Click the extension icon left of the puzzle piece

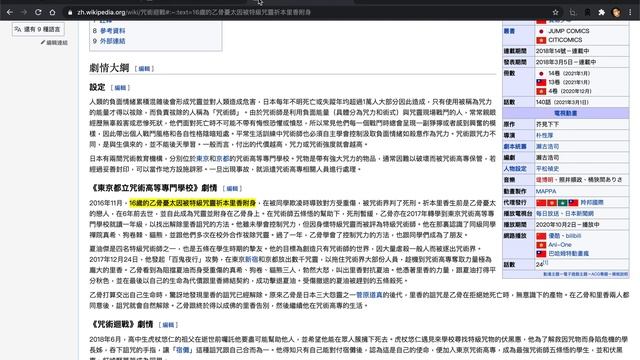click(x=587, y=13)
